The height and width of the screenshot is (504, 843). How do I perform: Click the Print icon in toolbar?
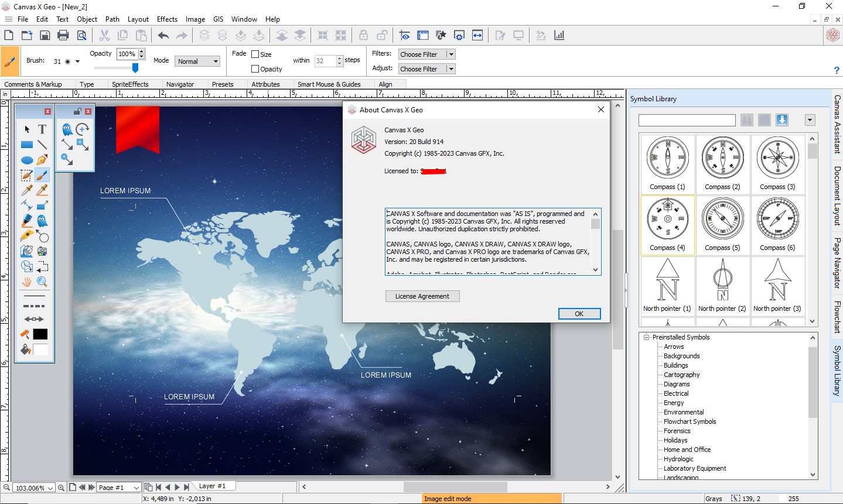[x=63, y=36]
